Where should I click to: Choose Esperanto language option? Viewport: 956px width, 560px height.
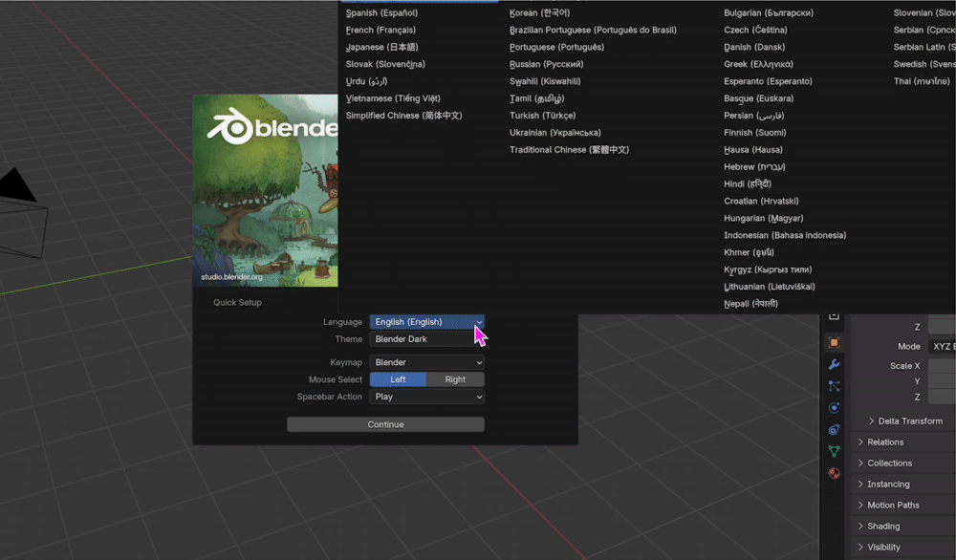[x=768, y=81]
